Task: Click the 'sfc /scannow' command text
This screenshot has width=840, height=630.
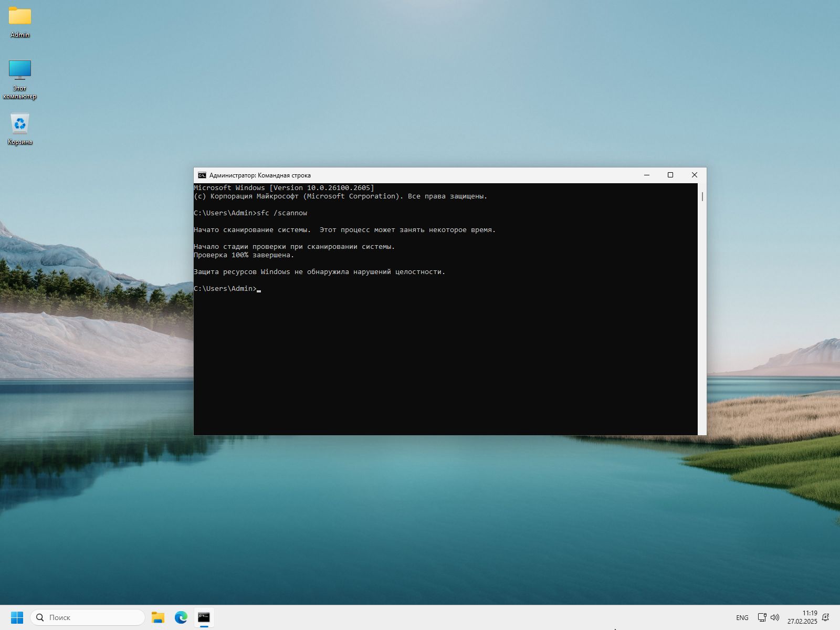Action: click(282, 213)
